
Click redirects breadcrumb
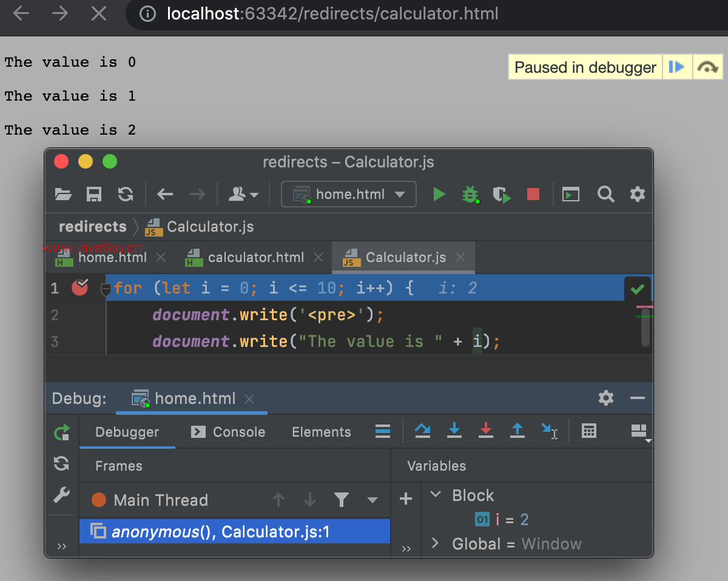tap(93, 227)
